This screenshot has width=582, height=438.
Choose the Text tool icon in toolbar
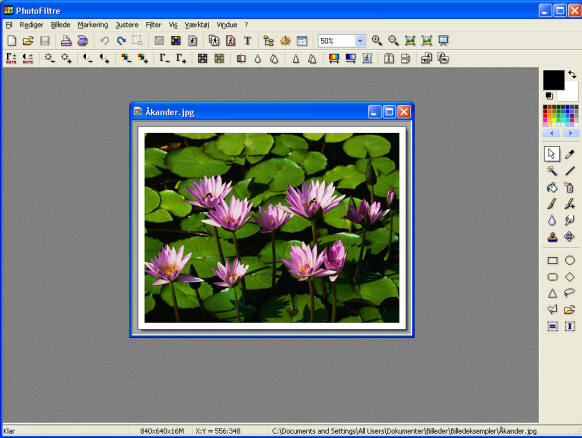[x=247, y=40]
